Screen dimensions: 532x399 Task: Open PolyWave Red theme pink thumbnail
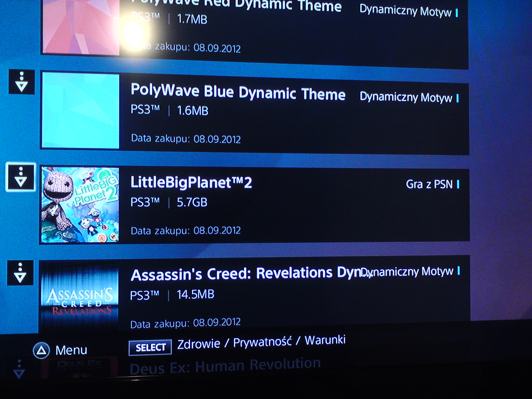point(81,26)
